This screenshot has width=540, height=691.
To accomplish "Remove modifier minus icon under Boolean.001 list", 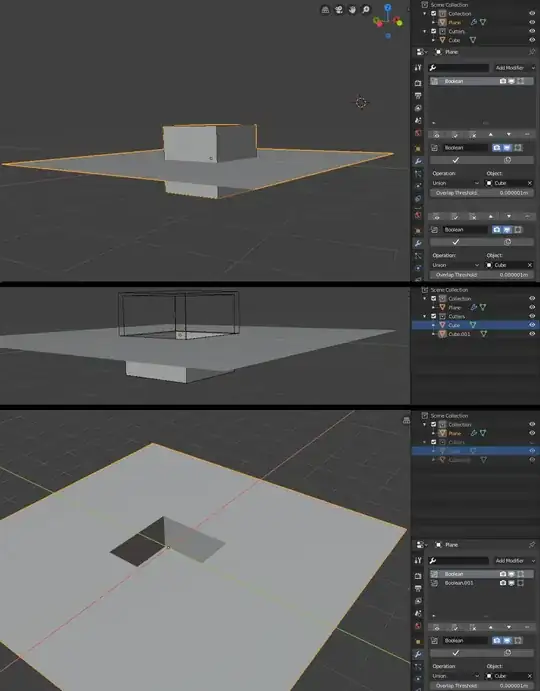I will coord(527,627).
